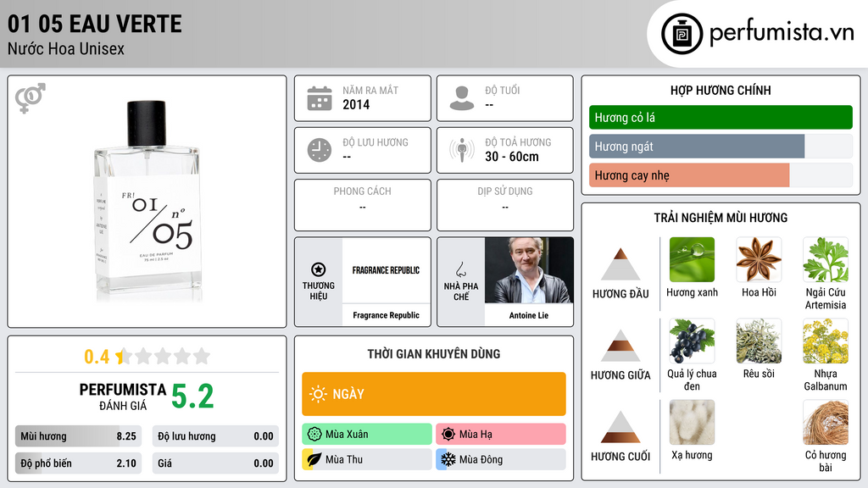Click the blue-gray Hương ngát bar
The height and width of the screenshot is (488, 868).
[721, 147]
